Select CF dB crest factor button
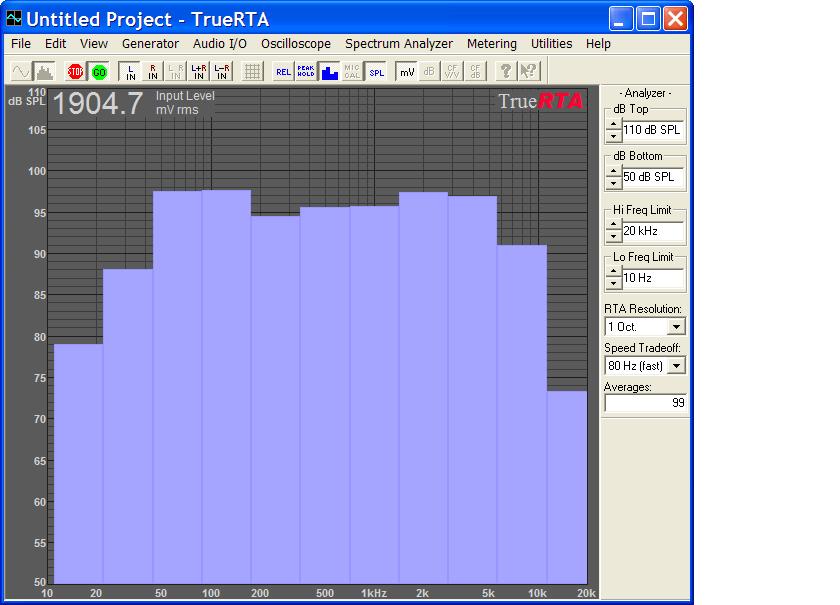This screenshot has width=840, height=605. 475,71
